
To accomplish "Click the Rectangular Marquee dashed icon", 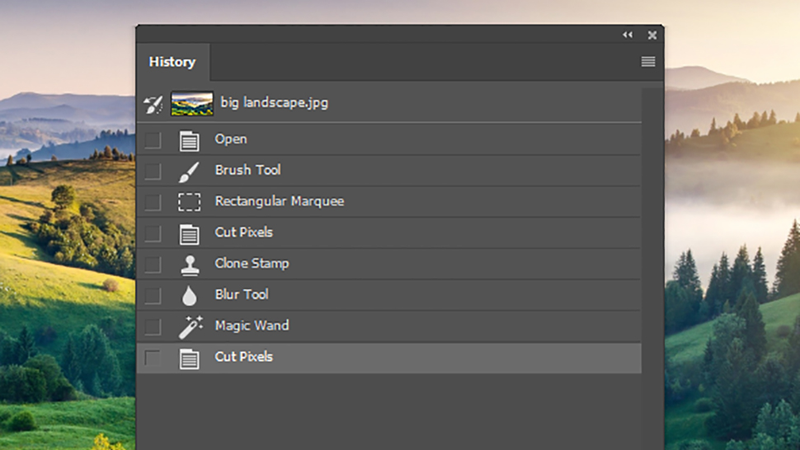I will [x=189, y=202].
